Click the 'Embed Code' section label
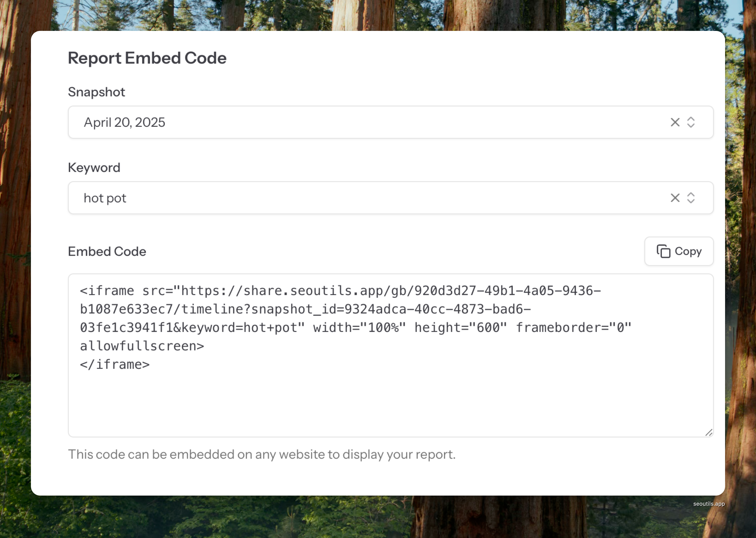Screen dimensions: 756x538 pos(107,251)
